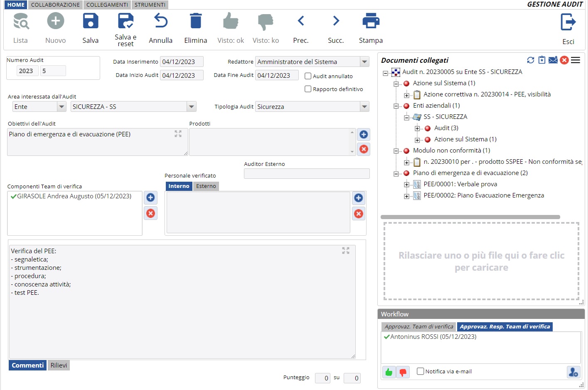This screenshot has width=588, height=390.
Task: Add a component to Team di verifica
Action: pos(150,197)
